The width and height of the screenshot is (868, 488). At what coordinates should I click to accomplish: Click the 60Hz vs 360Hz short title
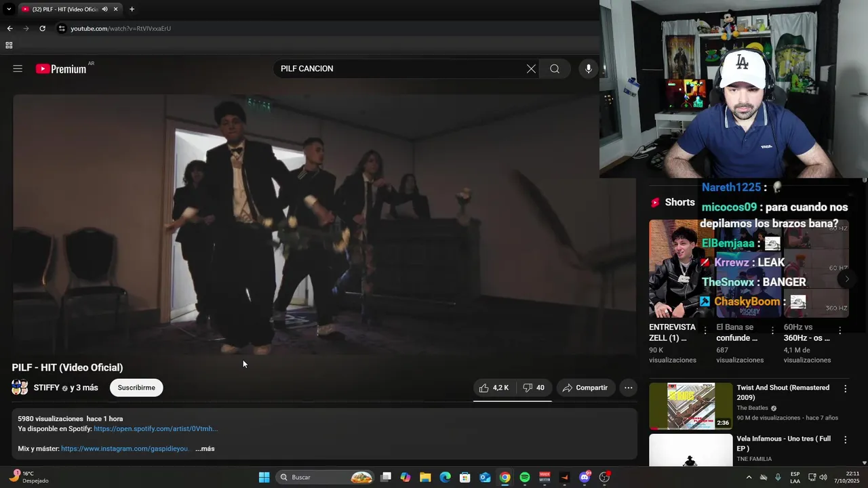tap(807, 332)
